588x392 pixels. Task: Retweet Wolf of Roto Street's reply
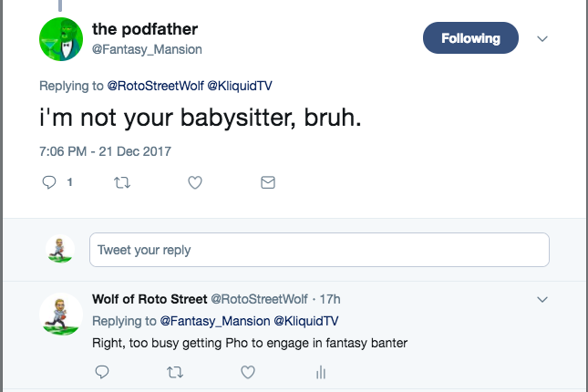click(x=175, y=372)
